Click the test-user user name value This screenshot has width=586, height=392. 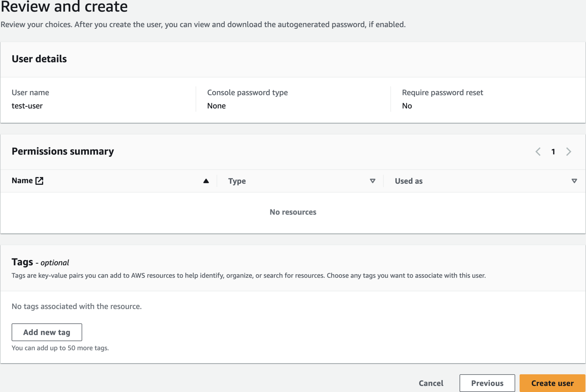coord(27,106)
